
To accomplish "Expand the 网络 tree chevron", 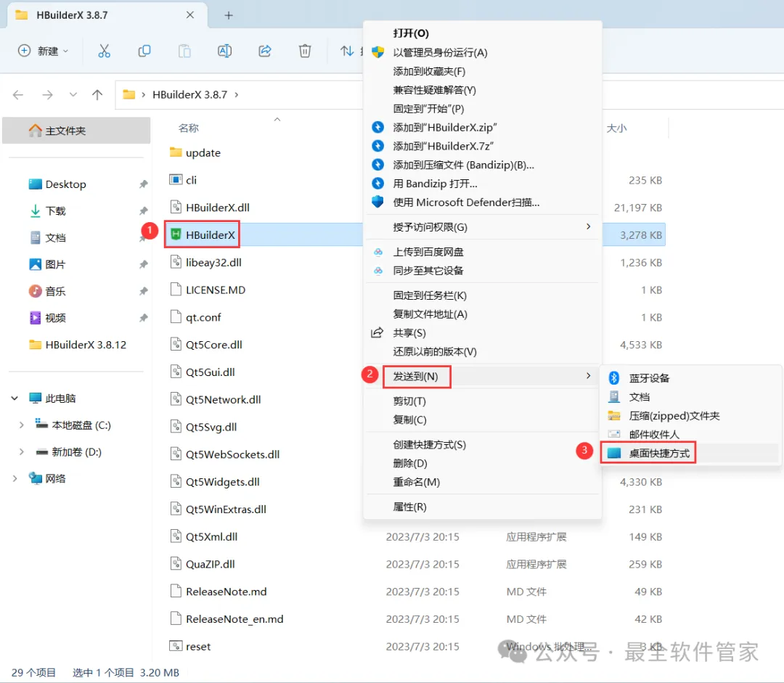I will pos(15,478).
